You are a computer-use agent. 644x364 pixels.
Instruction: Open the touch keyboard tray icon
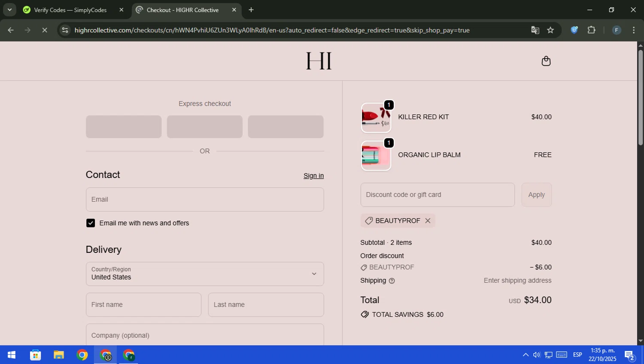point(562,355)
